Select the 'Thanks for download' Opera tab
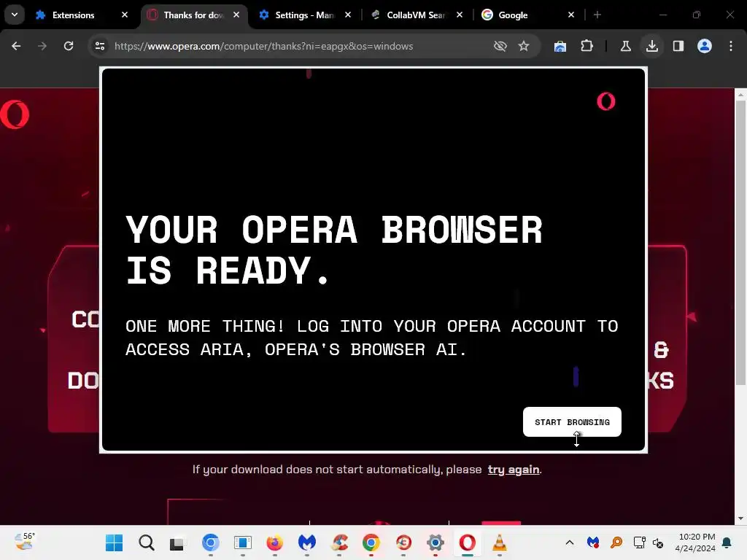Image resolution: width=747 pixels, height=560 pixels. pyautogui.click(x=193, y=15)
